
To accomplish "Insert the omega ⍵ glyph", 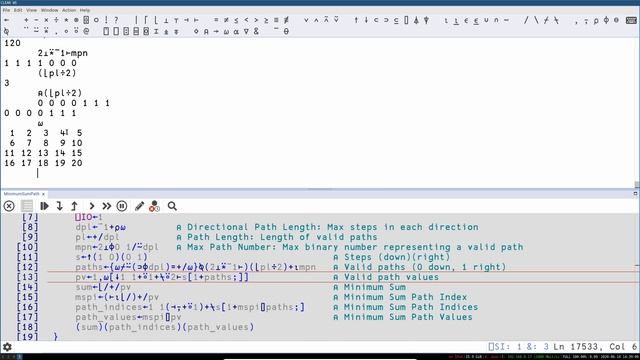I will pyautogui.click(x=226, y=31).
